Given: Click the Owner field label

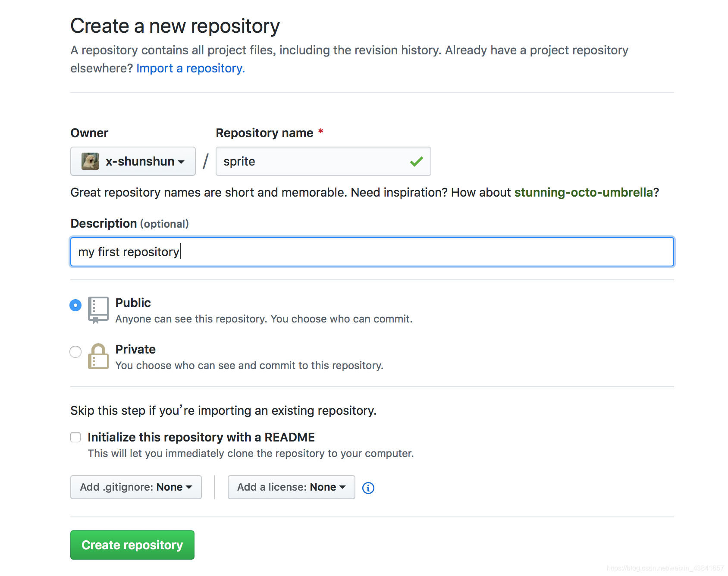Looking at the screenshot, I should 89,133.
